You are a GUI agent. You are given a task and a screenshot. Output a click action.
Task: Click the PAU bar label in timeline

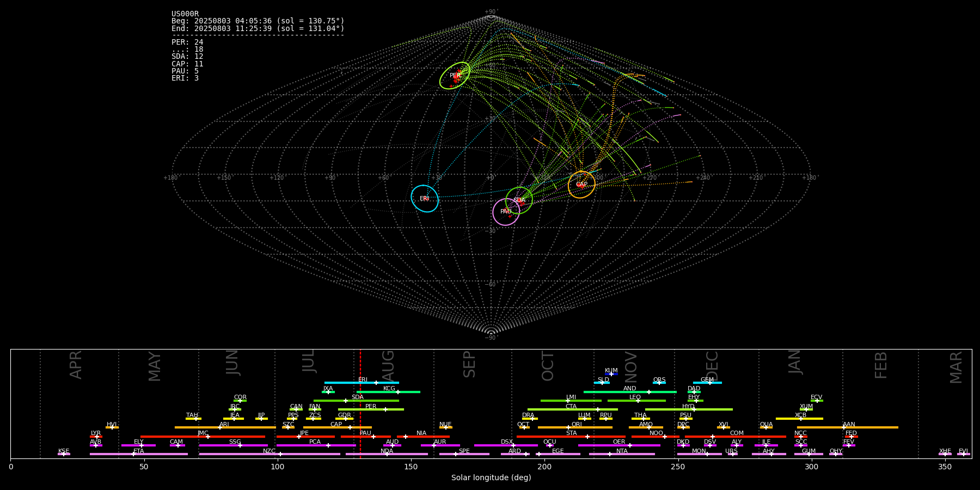pos(365,433)
